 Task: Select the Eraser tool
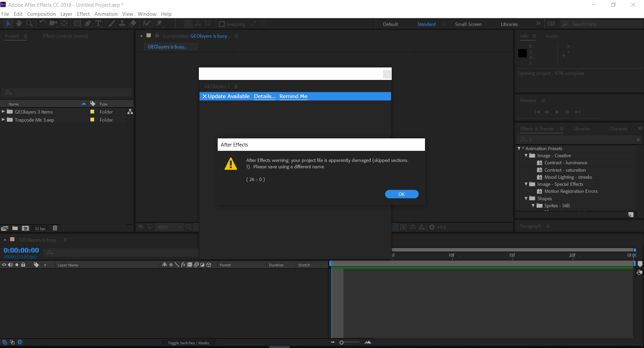click(x=133, y=24)
